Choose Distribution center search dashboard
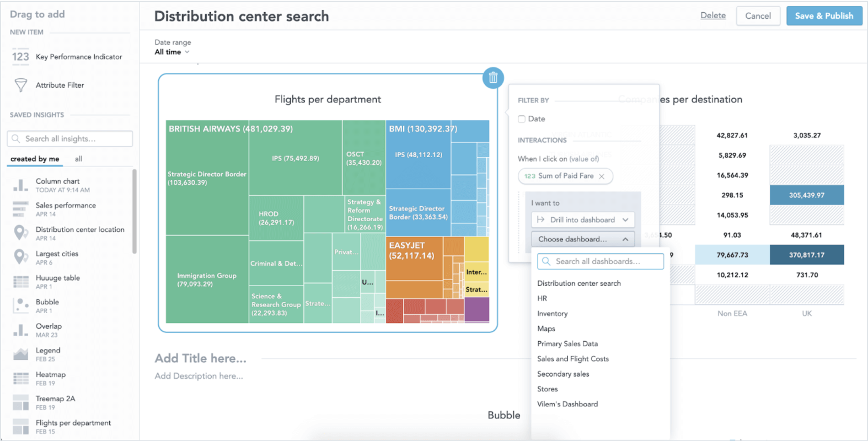Image resolution: width=868 pixels, height=441 pixels. (579, 283)
